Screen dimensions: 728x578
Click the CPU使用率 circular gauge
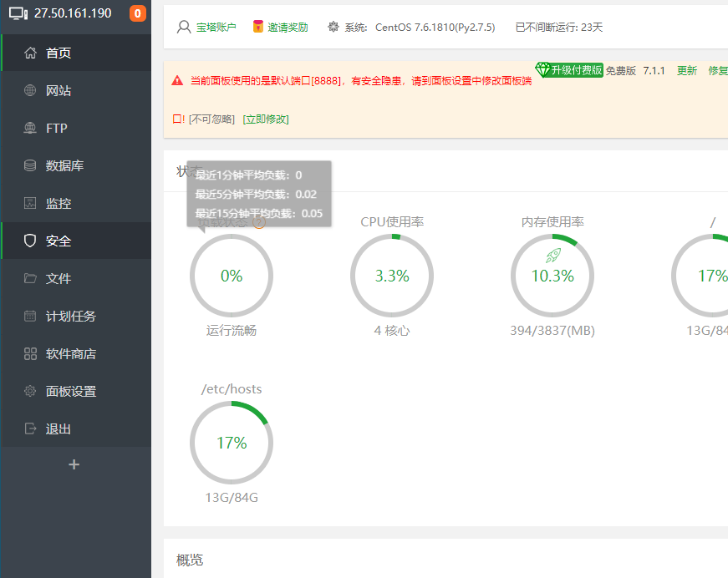point(392,276)
